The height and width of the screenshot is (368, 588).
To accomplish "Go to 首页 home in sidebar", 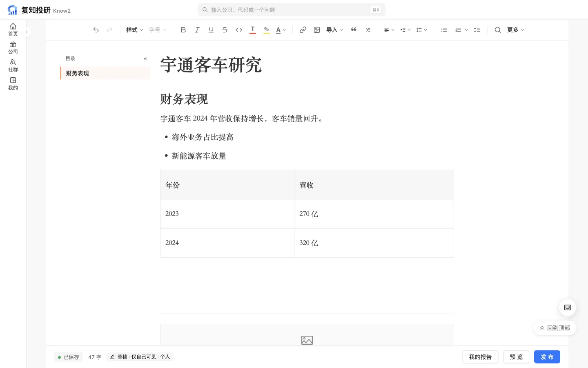I will click(13, 30).
